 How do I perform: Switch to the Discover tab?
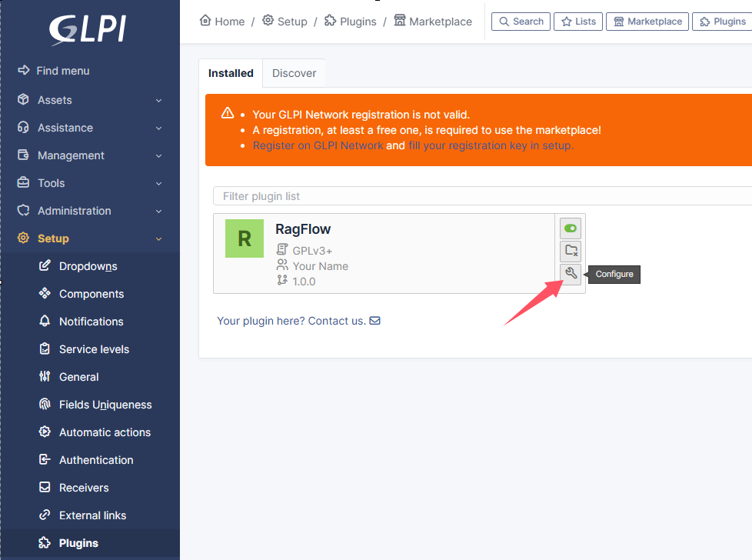point(294,73)
